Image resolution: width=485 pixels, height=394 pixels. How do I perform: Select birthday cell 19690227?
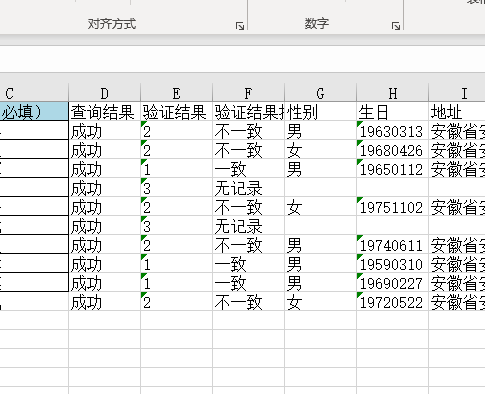point(392,283)
